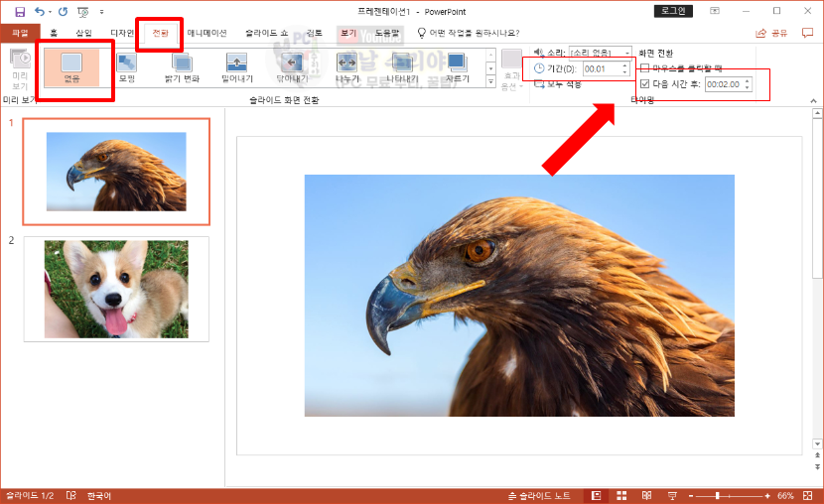Viewport: 824px width, 504px height.
Task: Select the 없음 transition
Action: tap(71, 67)
